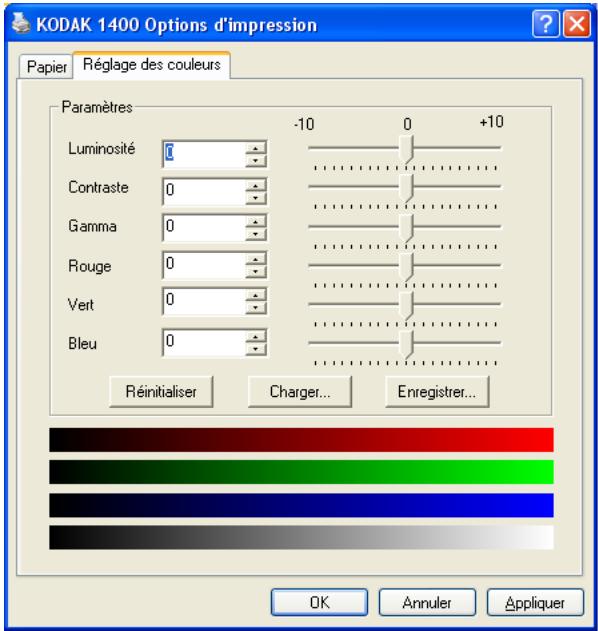Switch to the Papier tab
This screenshot has height=631, width=598.
pos(46,66)
